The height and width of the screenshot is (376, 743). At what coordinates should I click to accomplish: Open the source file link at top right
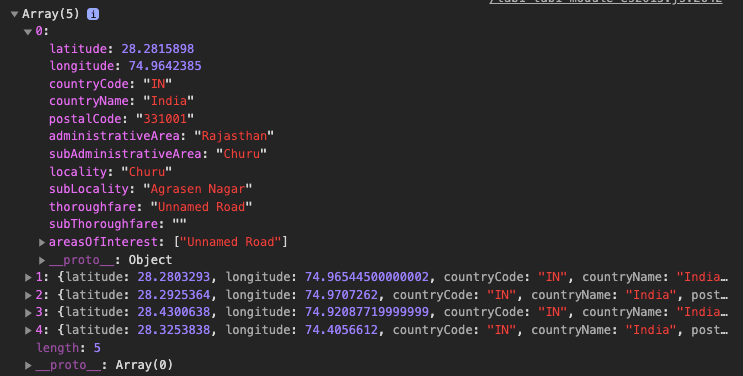coord(606,2)
